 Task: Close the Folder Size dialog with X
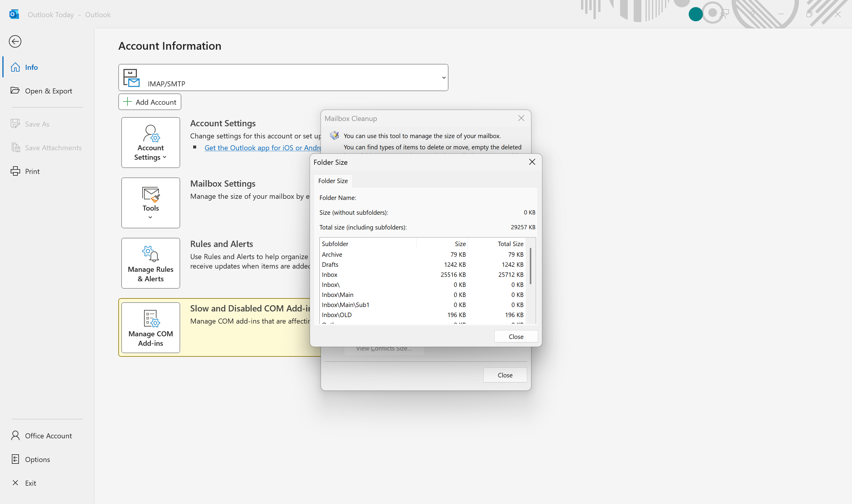[x=532, y=162]
